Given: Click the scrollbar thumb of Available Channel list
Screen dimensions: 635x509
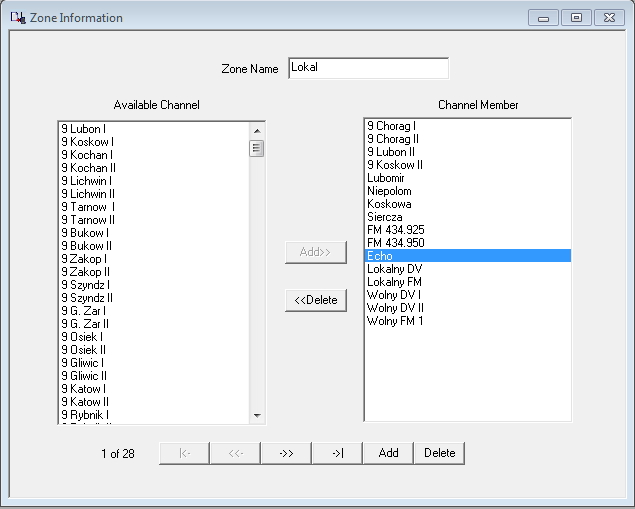Looking at the screenshot, I should click(257, 148).
